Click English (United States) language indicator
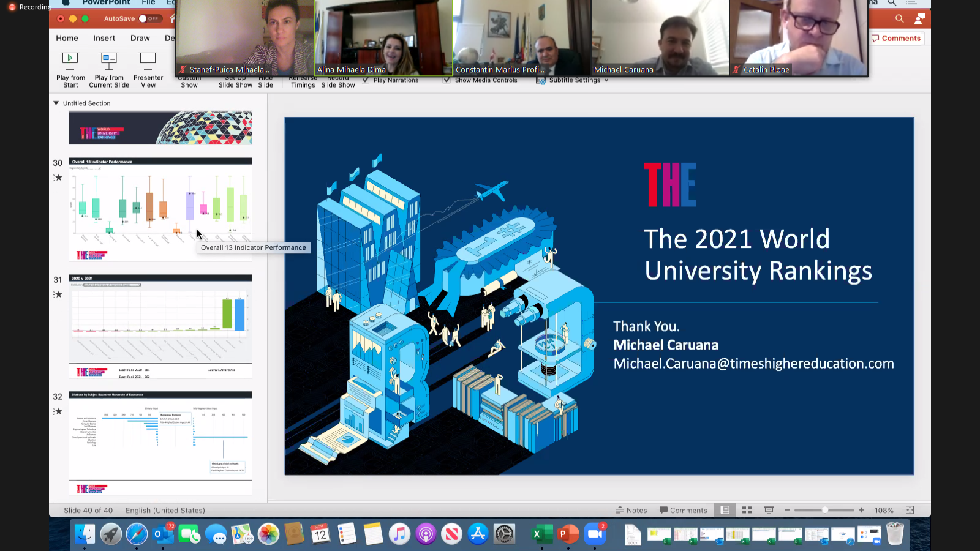The image size is (980, 551). (165, 510)
